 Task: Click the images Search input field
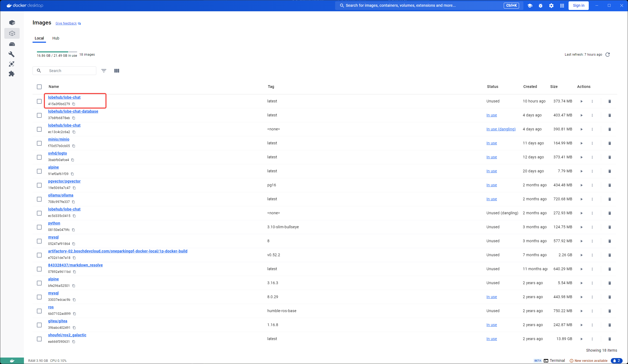pos(70,71)
